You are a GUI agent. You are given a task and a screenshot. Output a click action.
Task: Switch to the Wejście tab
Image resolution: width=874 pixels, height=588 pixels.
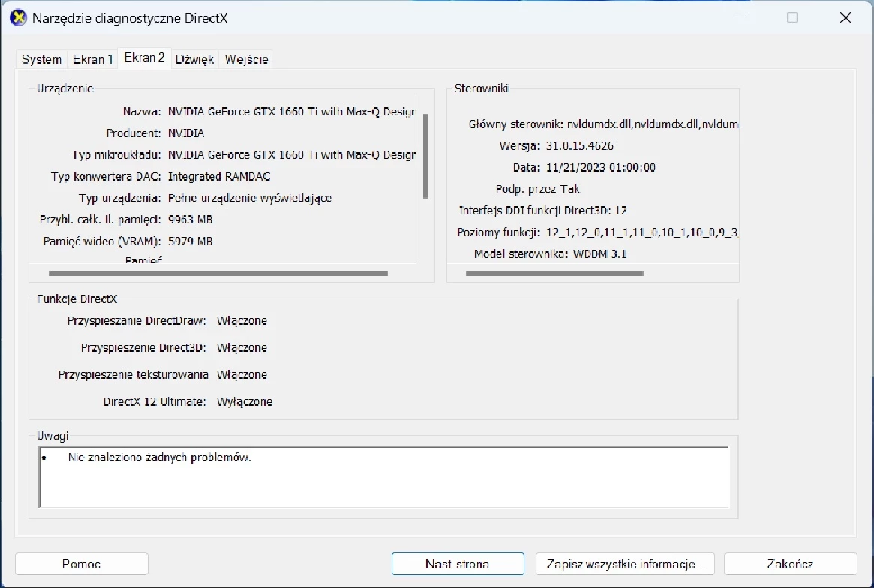pos(246,60)
